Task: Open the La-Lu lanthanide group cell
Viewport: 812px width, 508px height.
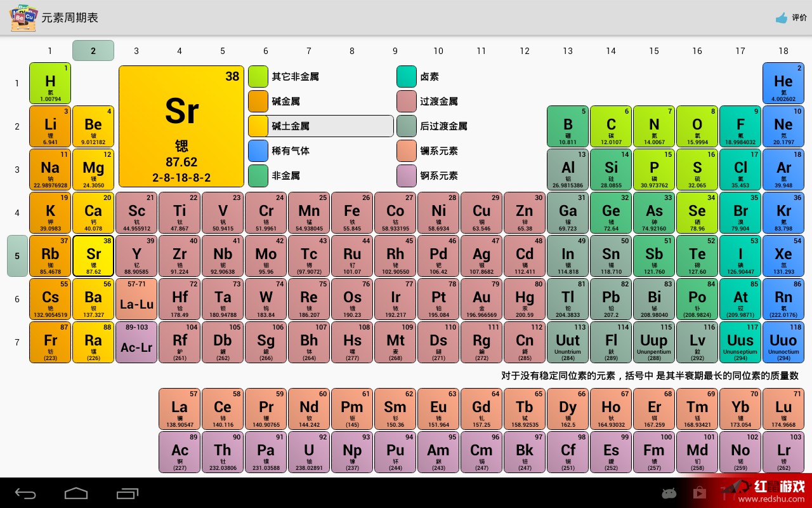Action: click(136, 299)
